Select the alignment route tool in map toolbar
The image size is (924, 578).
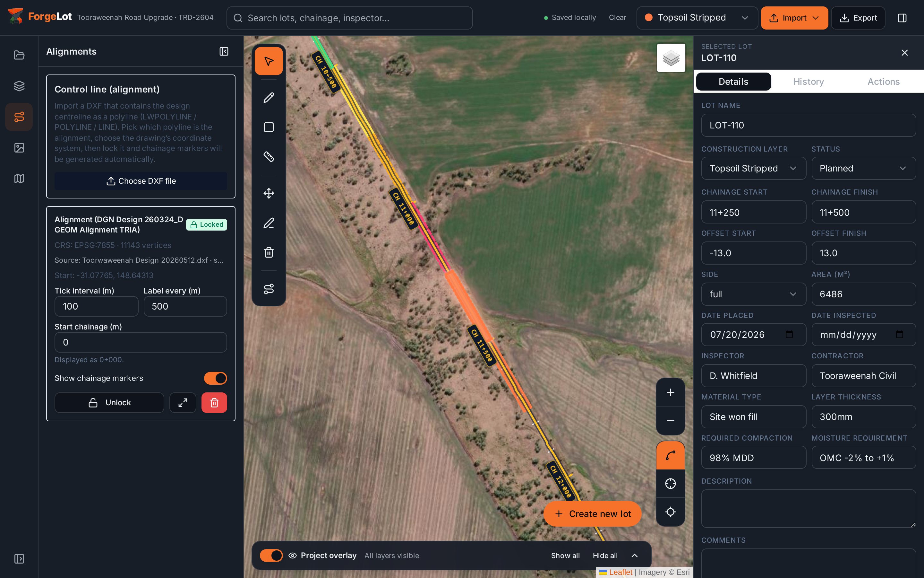tap(269, 289)
